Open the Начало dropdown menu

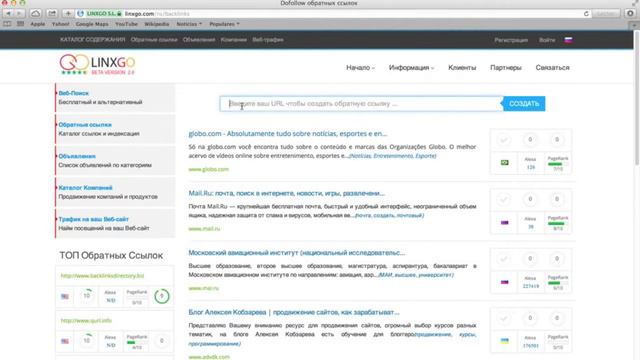point(360,68)
